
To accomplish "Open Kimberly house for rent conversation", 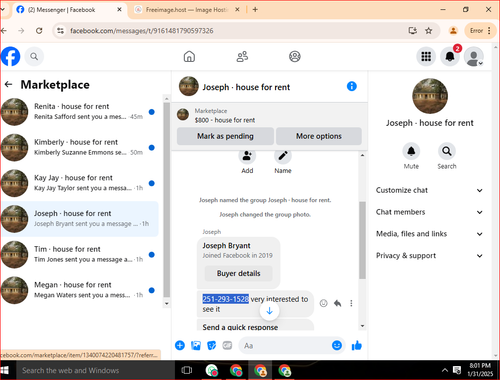I will pos(79,147).
